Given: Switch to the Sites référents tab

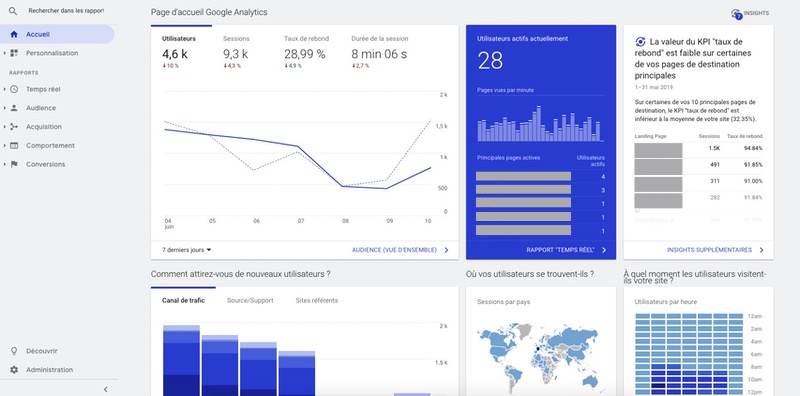Looking at the screenshot, I should point(316,301).
